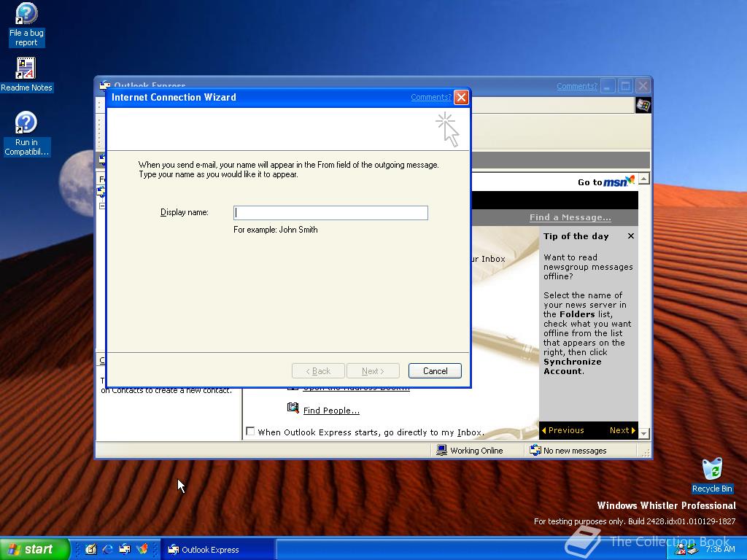Launch Outlook Express from quick launch bar
The image size is (747, 560).
pos(125,549)
